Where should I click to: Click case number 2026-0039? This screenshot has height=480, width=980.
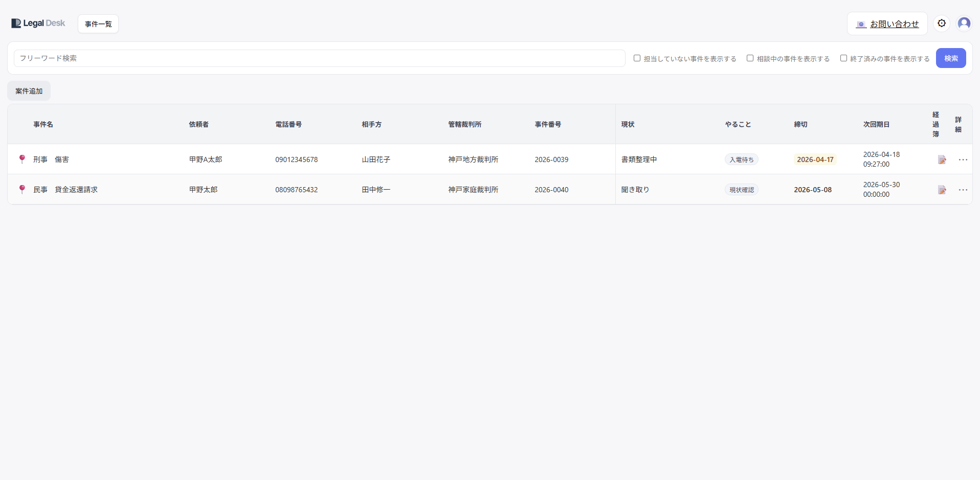(x=551, y=159)
